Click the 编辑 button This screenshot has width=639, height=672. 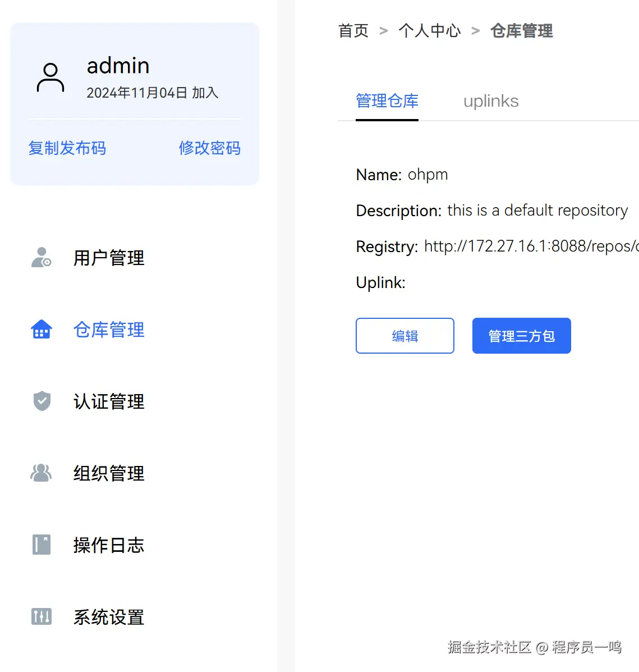404,336
